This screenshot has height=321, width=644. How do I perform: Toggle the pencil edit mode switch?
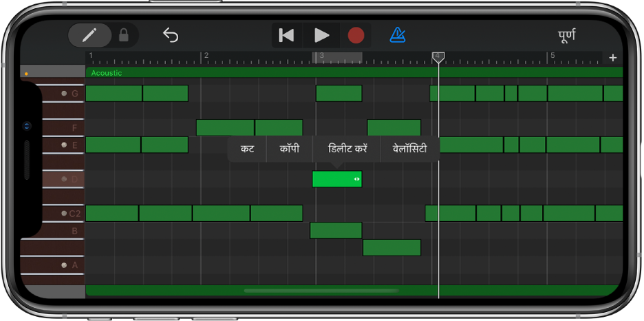[89, 35]
